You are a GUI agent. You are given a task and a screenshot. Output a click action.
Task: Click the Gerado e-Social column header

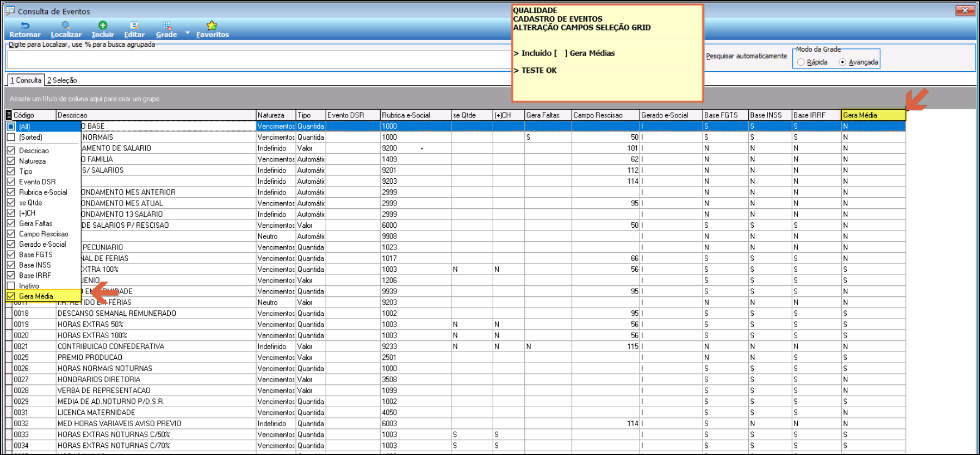tap(671, 115)
